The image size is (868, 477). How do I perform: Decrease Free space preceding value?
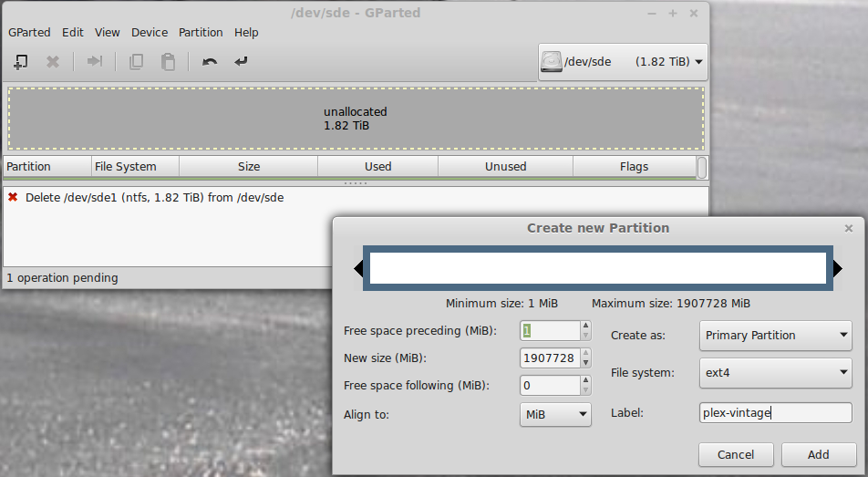pos(585,336)
